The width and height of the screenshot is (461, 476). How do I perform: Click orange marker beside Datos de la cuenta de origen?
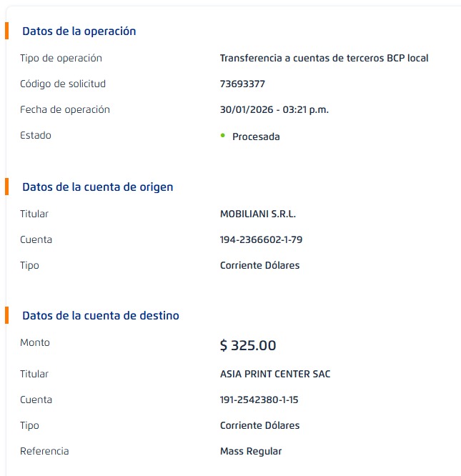point(6,187)
